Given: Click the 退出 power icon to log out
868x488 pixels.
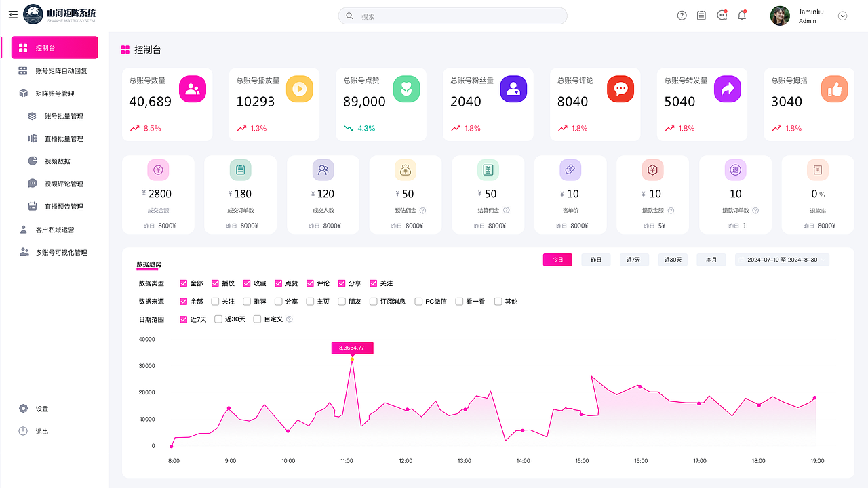Looking at the screenshot, I should pyautogui.click(x=24, y=431).
